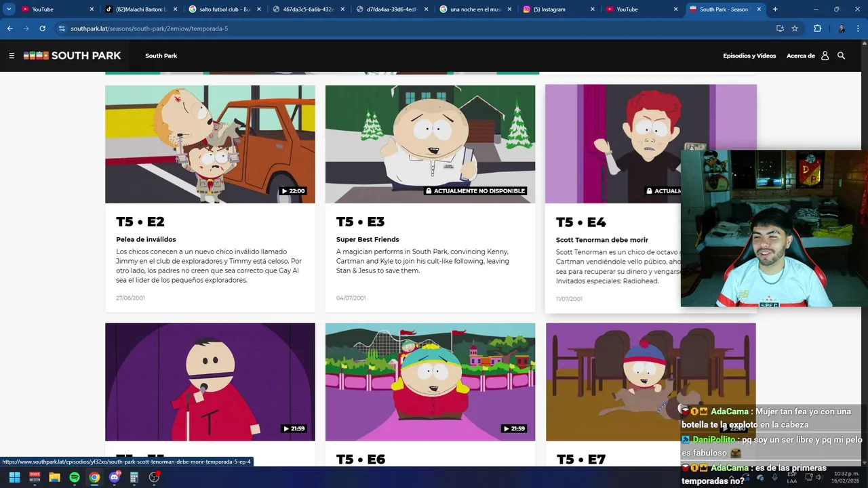The width and height of the screenshot is (868, 488).
Task: Bookmark this page with the star
Action: click(795, 28)
